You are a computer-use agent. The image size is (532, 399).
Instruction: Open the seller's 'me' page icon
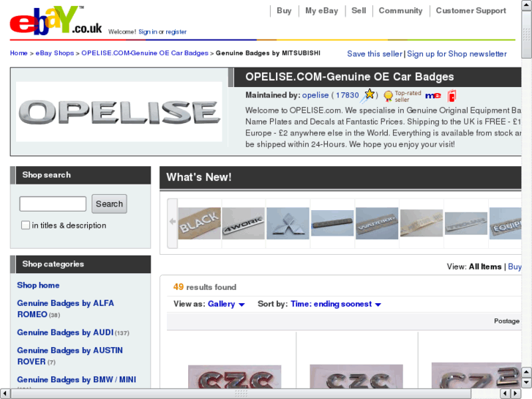(433, 96)
